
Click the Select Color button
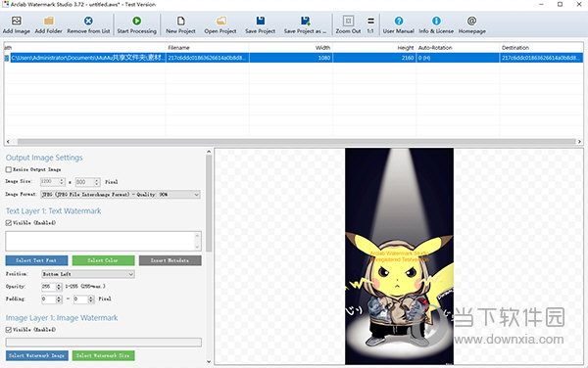[103, 260]
